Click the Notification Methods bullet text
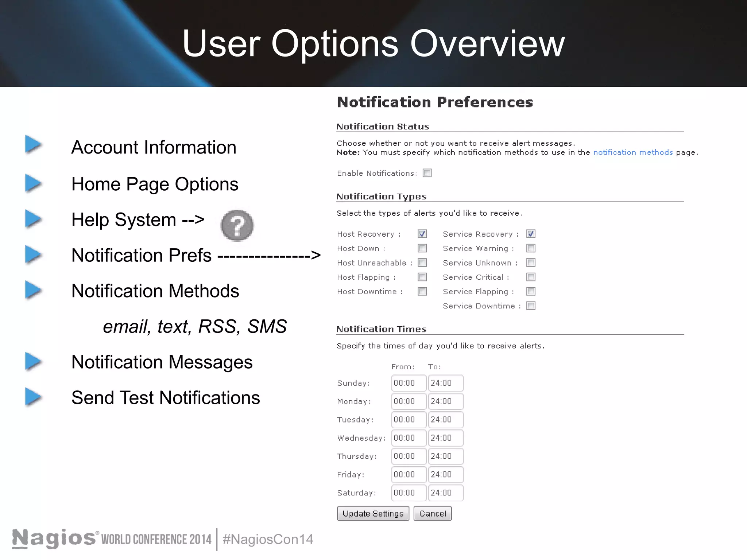 pos(155,291)
